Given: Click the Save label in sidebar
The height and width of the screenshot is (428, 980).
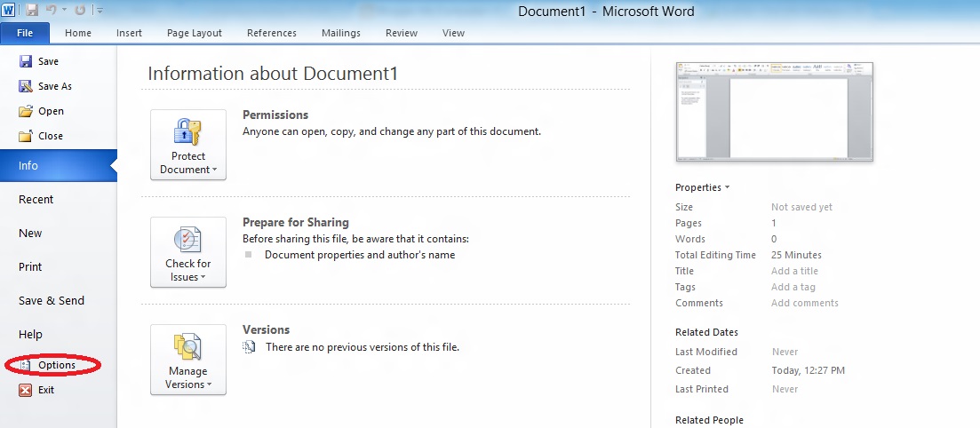Looking at the screenshot, I should coord(48,61).
